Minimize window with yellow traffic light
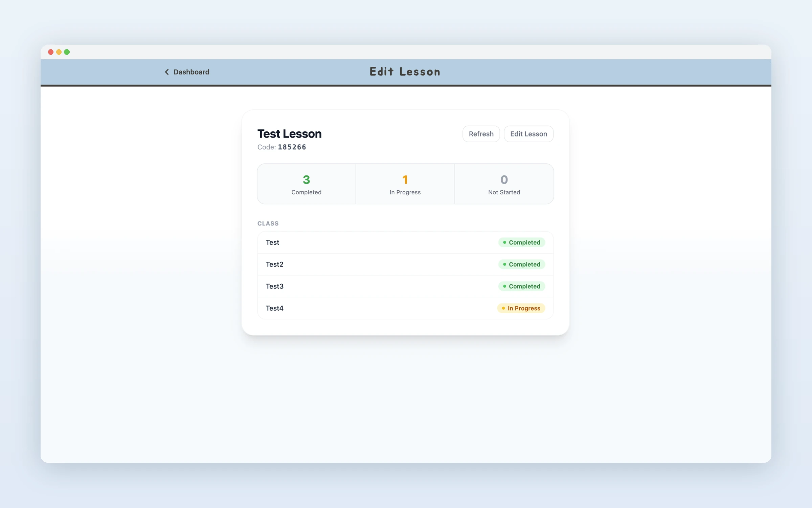 (x=59, y=52)
